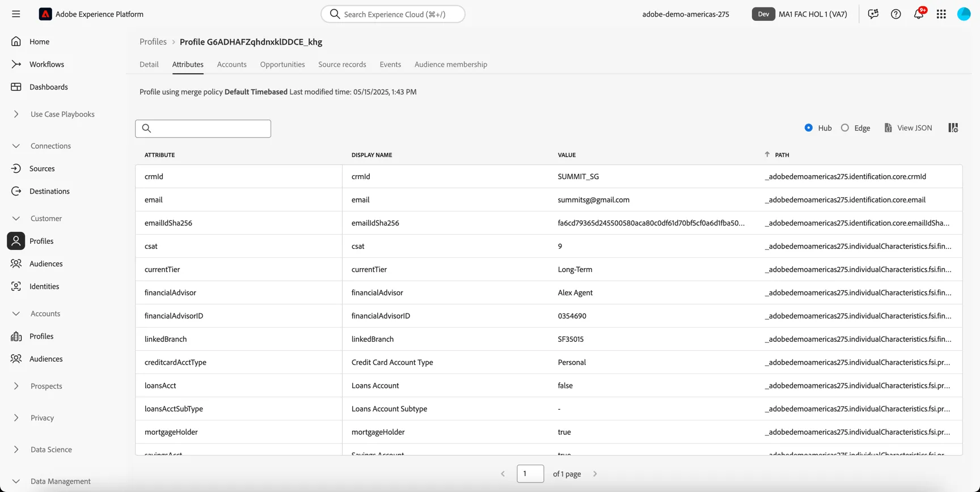This screenshot has width=980, height=492.
Task: Switch to the Audience membership tab
Action: point(451,65)
